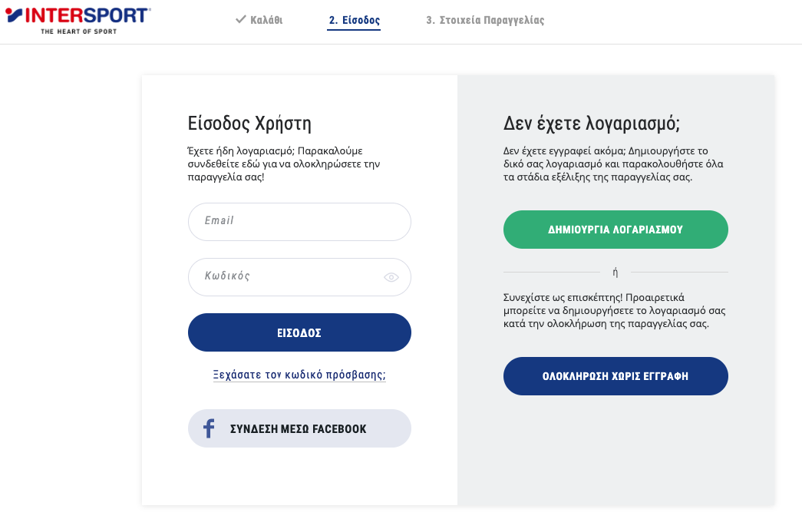Open the Ξεχάσατε τον κωδικό πρόσβασης link
The width and height of the screenshot is (802, 532).
coord(300,375)
